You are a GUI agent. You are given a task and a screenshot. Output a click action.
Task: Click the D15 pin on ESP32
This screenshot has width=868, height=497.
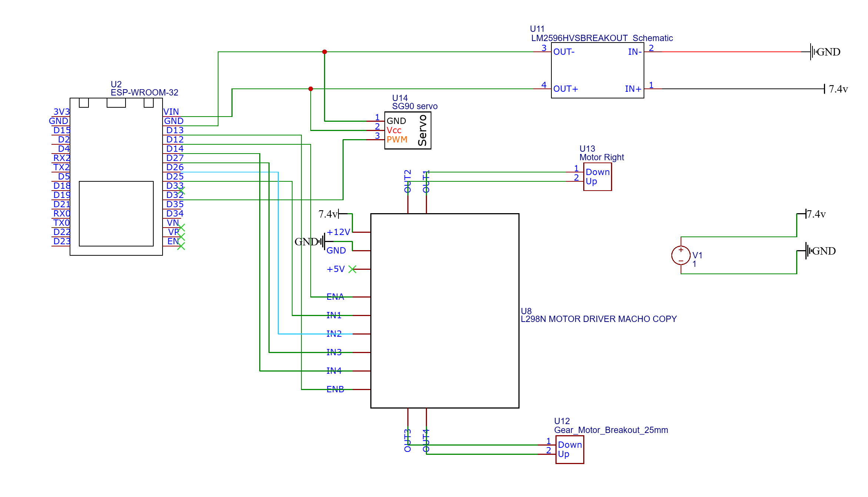(x=61, y=130)
